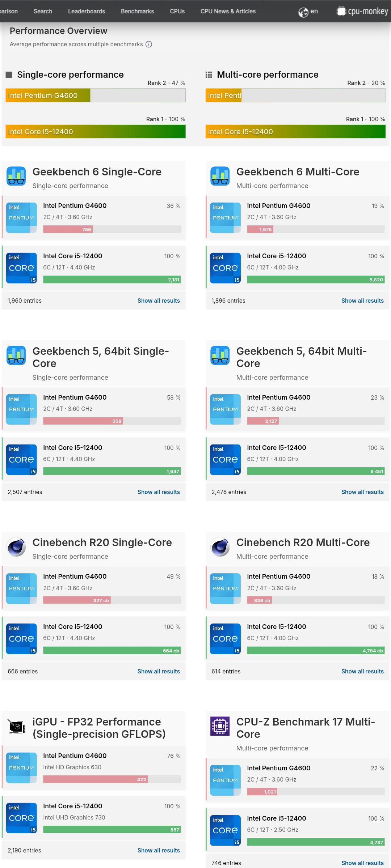The width and height of the screenshot is (391, 868).
Task: Open the Benchmarks menu item
Action: tap(137, 11)
